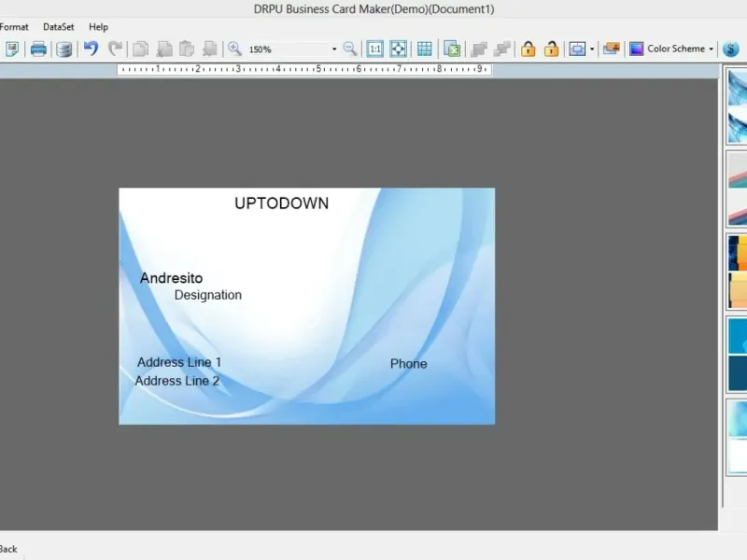Select the Address Line 2 text

click(176, 381)
